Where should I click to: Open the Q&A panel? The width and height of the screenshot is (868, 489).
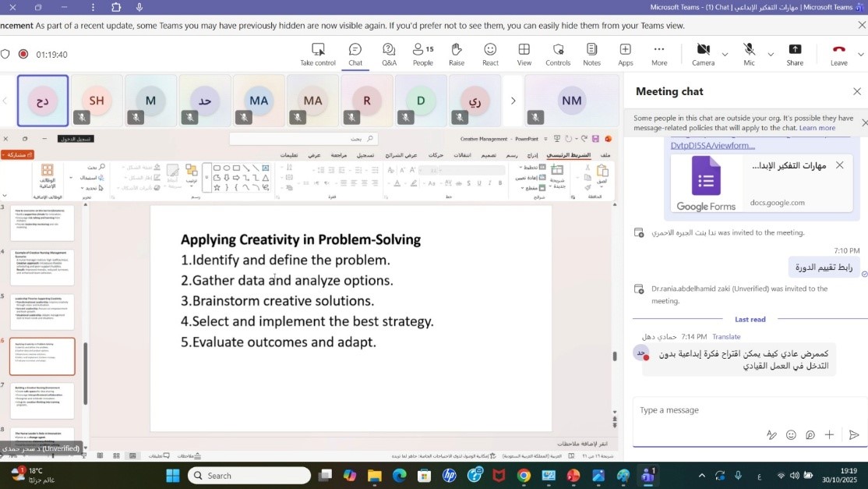pos(389,54)
